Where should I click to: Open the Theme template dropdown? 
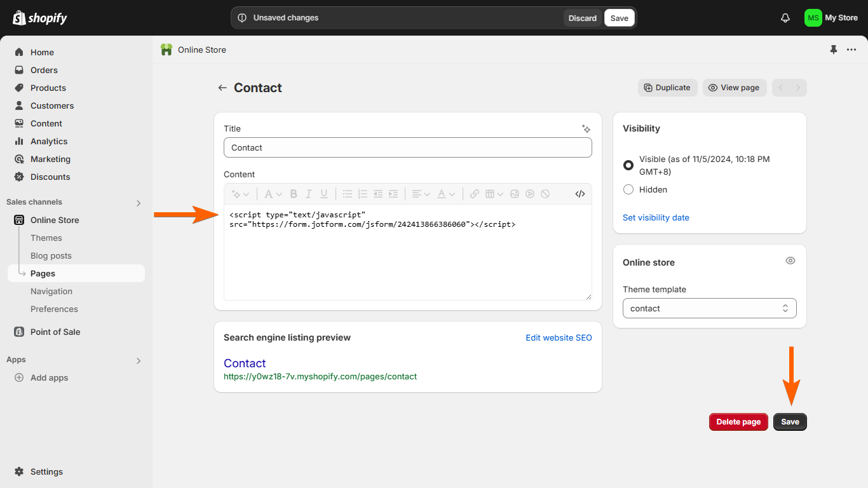tap(709, 308)
